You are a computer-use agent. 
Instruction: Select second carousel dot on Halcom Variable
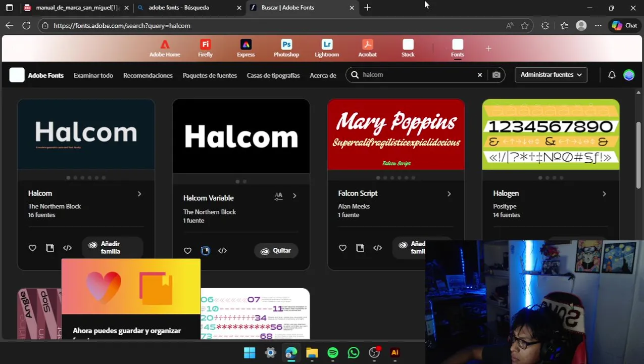[244, 181]
